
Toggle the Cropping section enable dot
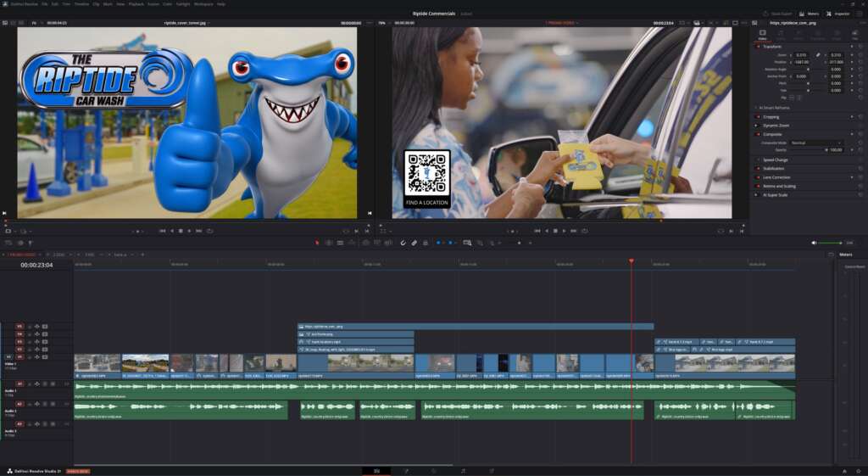[x=758, y=117]
